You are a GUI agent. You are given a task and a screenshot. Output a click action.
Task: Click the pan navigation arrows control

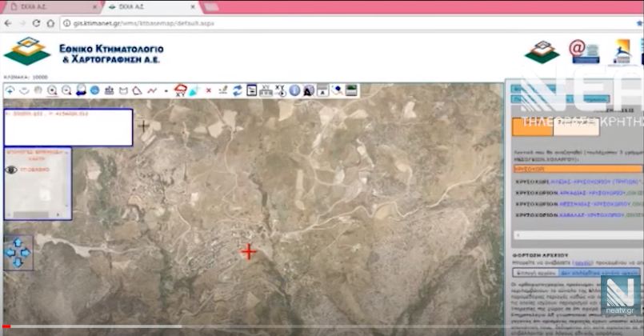point(18,253)
